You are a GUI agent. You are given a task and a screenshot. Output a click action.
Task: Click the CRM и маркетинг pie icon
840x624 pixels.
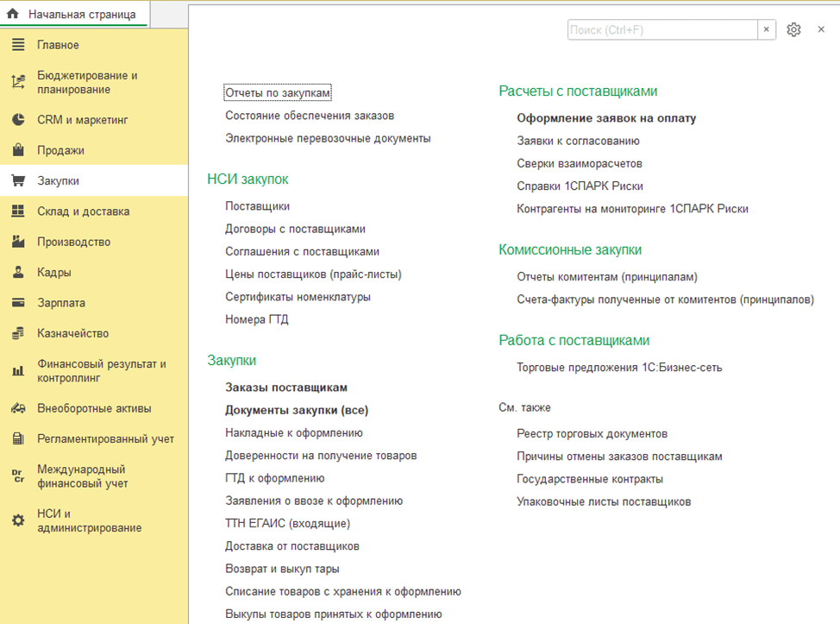[x=18, y=120]
